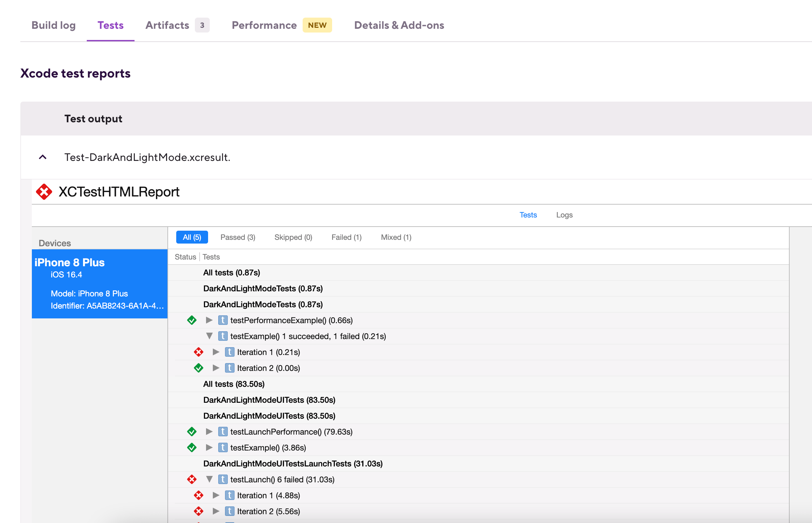Open the Logs link in report
812x523 pixels.
[564, 215]
